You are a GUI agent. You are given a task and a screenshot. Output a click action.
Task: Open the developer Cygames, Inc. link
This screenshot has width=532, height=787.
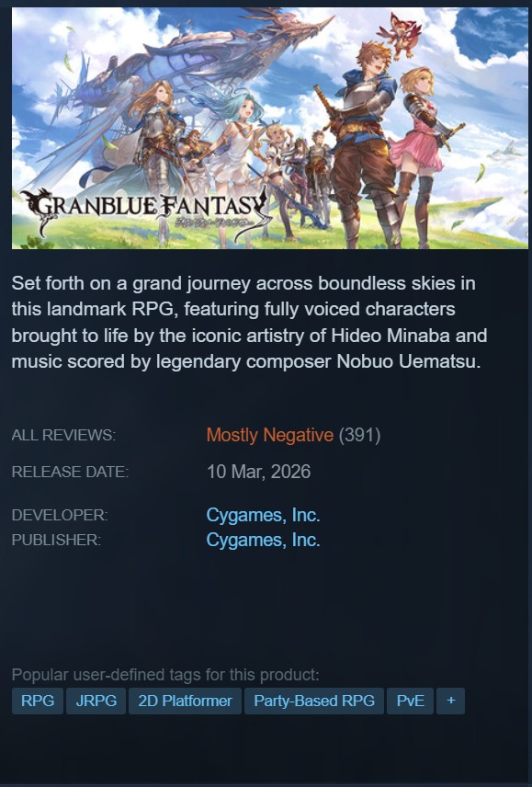(263, 515)
